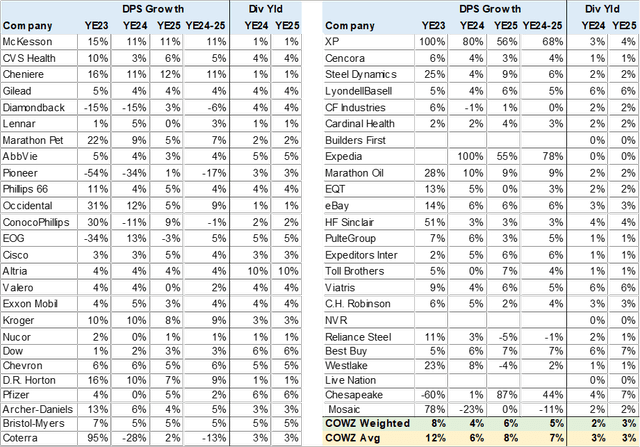This screenshot has width=640, height=447.
Task: Click the CVS Health row label
Action: [x=29, y=58]
